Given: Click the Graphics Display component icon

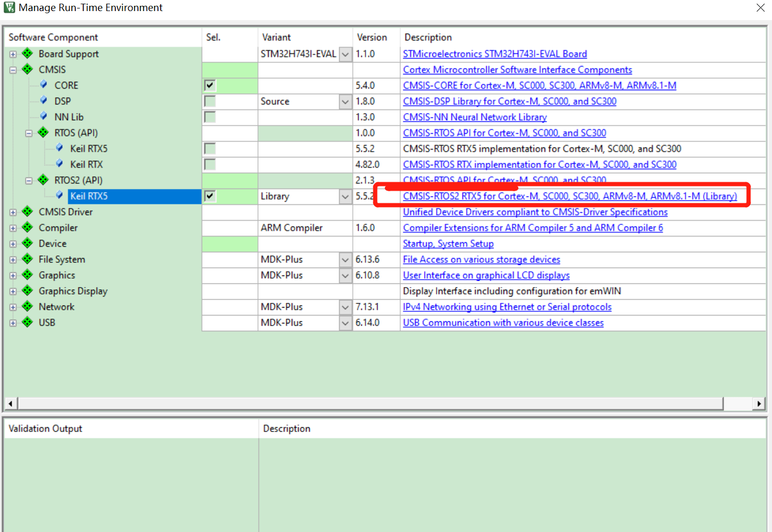Looking at the screenshot, I should pyautogui.click(x=27, y=291).
